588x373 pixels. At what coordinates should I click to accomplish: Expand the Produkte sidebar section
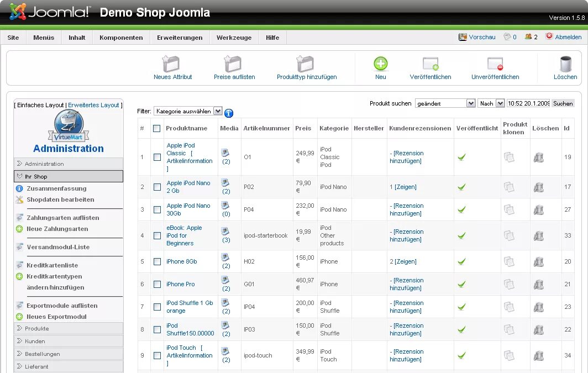pos(69,328)
